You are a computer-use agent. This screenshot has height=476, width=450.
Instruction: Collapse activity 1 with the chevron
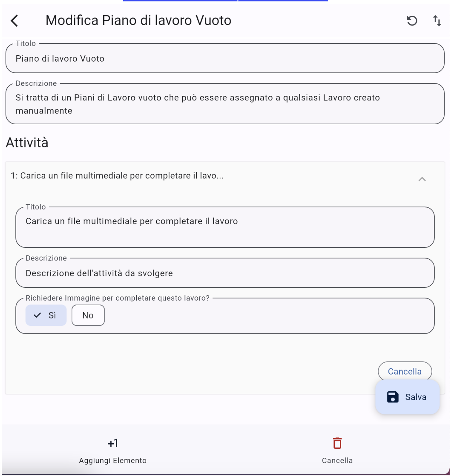click(422, 179)
